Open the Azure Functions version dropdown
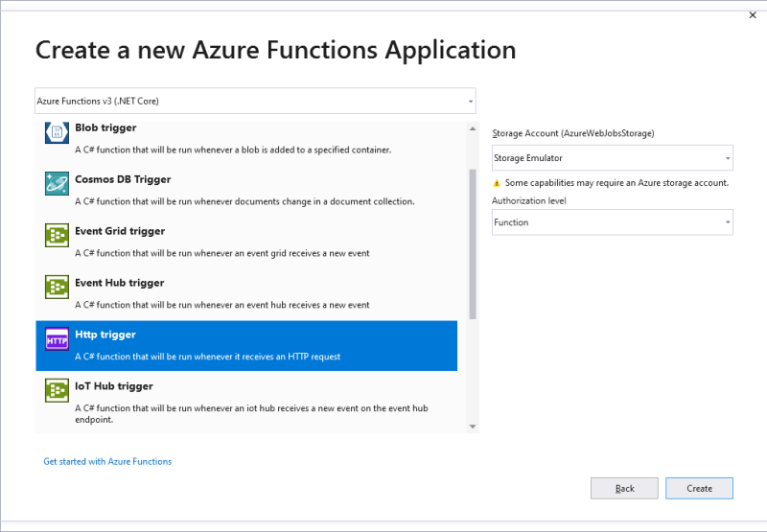The image size is (767, 532). pyautogui.click(x=255, y=102)
